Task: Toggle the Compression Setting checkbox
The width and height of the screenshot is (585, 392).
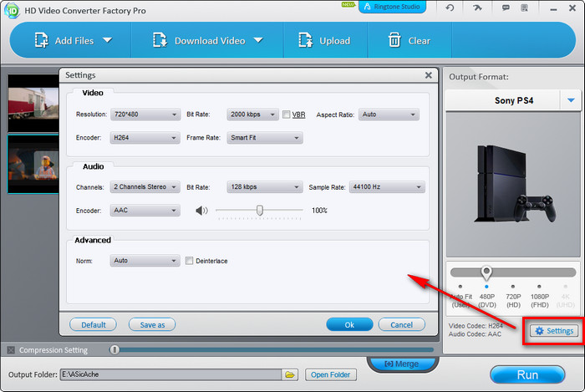Action: point(11,350)
